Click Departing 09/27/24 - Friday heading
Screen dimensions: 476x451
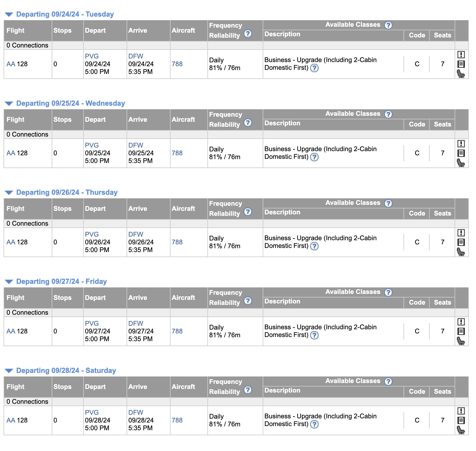click(x=61, y=281)
